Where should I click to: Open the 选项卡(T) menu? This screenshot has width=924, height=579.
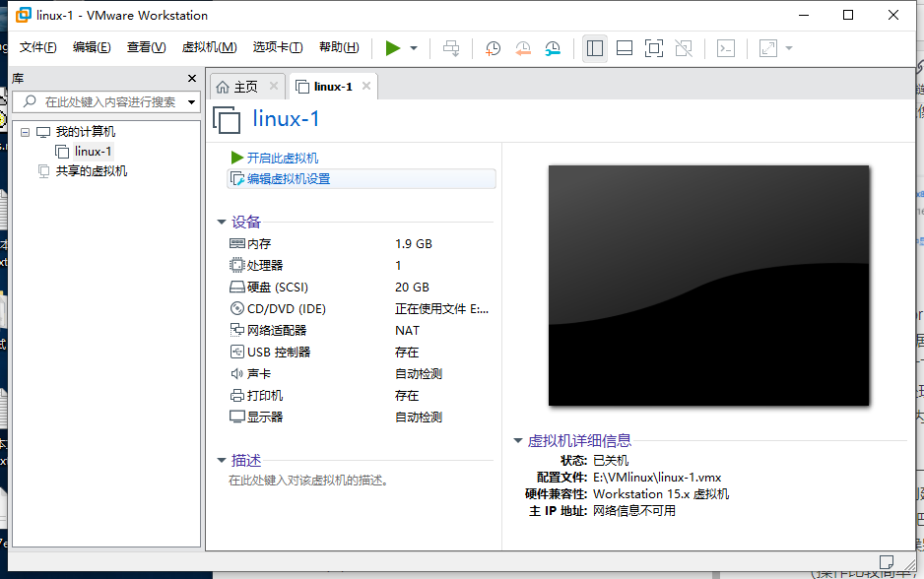278,47
